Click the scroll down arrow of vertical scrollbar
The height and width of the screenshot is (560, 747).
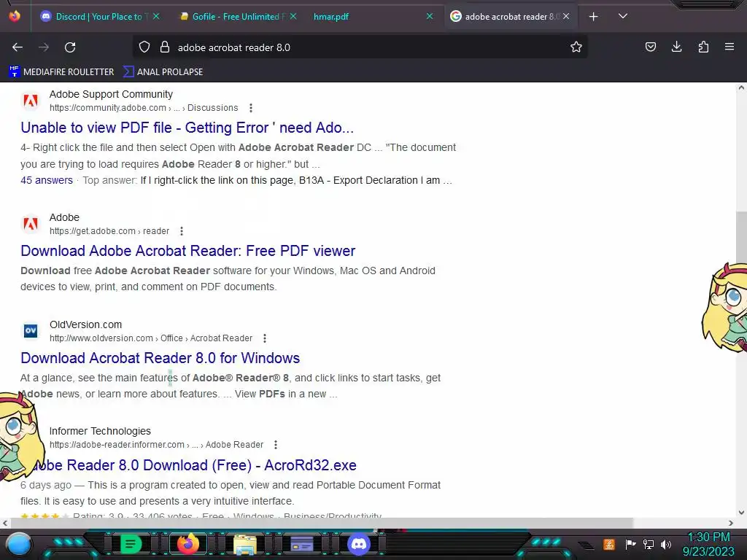click(741, 513)
